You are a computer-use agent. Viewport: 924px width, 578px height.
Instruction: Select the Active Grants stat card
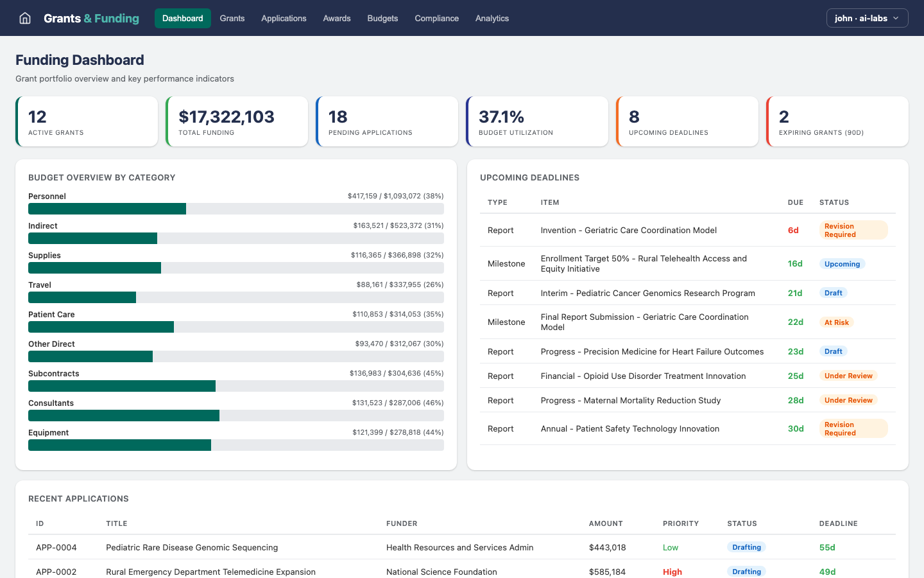[87, 121]
